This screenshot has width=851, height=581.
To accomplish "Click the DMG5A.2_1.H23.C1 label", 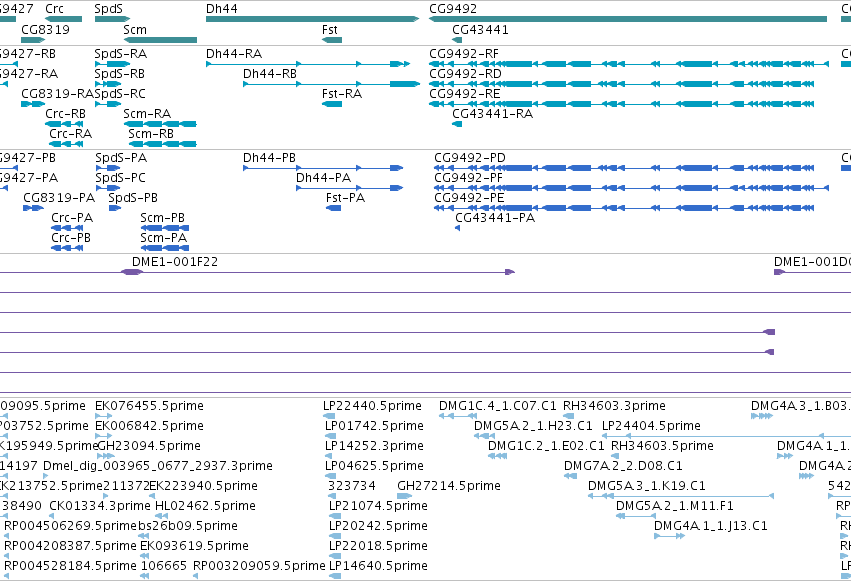I will pos(533,426).
